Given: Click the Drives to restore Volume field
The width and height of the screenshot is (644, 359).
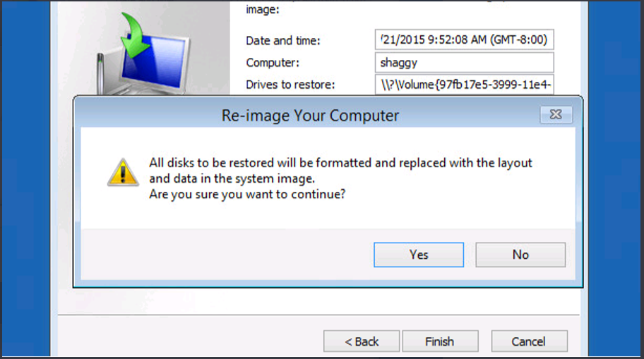Looking at the screenshot, I should coord(465,85).
